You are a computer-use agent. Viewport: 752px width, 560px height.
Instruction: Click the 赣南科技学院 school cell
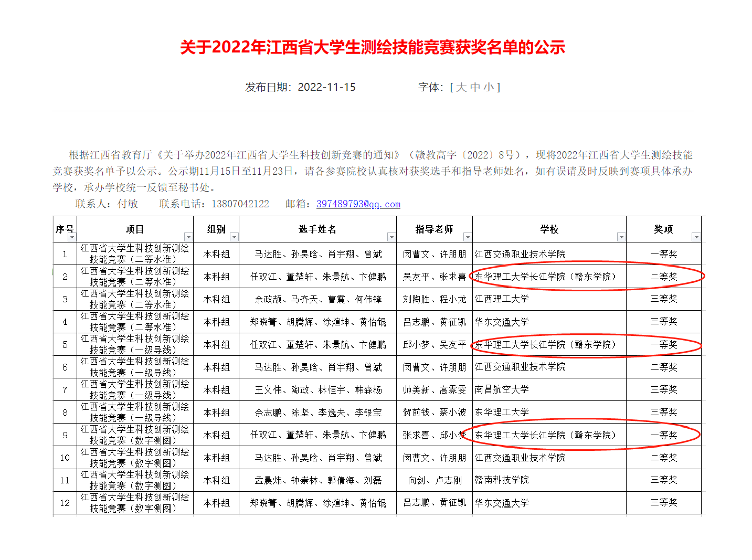pyautogui.click(x=502, y=480)
